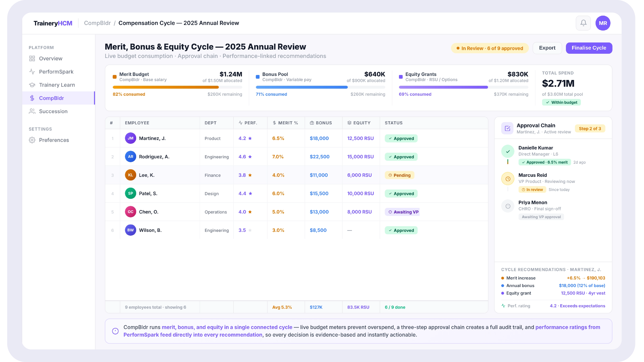Click the Trainery Learn graduation cap icon

pos(32,85)
